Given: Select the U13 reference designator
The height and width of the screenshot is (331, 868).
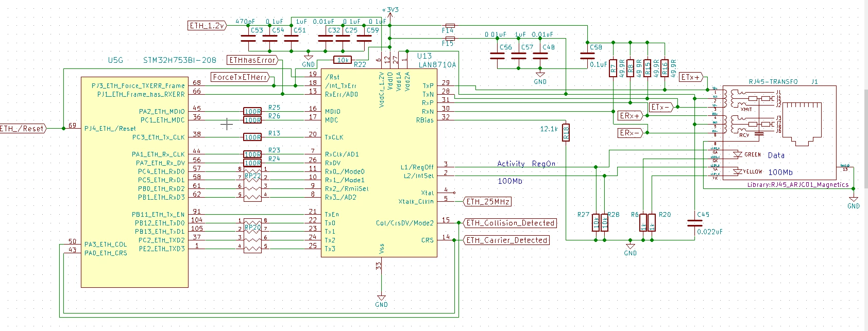Looking at the screenshot, I should coord(424,56).
